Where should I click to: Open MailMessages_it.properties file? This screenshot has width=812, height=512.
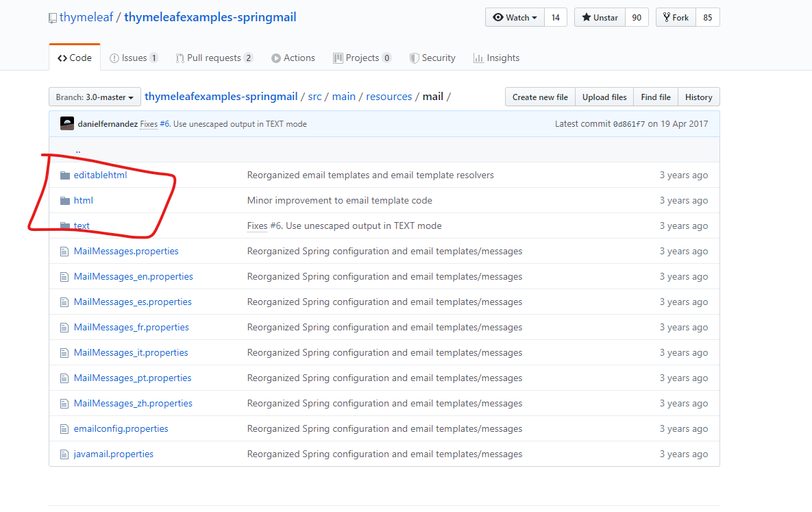coord(131,353)
